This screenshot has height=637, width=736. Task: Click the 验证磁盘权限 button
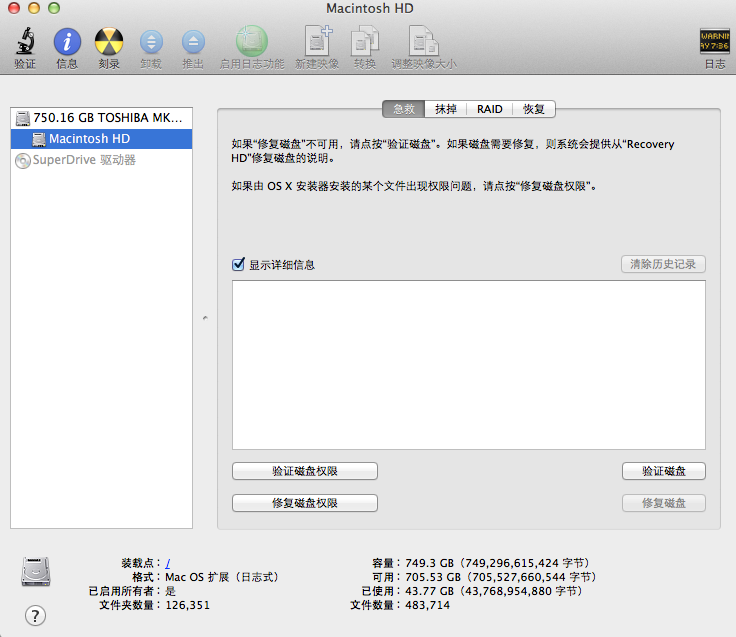tap(305, 471)
